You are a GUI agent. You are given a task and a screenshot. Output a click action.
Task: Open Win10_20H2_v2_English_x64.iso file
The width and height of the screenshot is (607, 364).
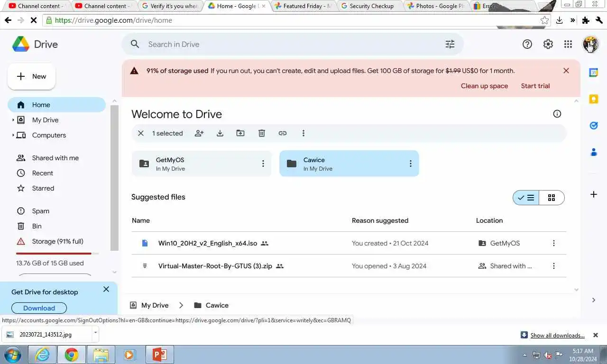(x=208, y=243)
